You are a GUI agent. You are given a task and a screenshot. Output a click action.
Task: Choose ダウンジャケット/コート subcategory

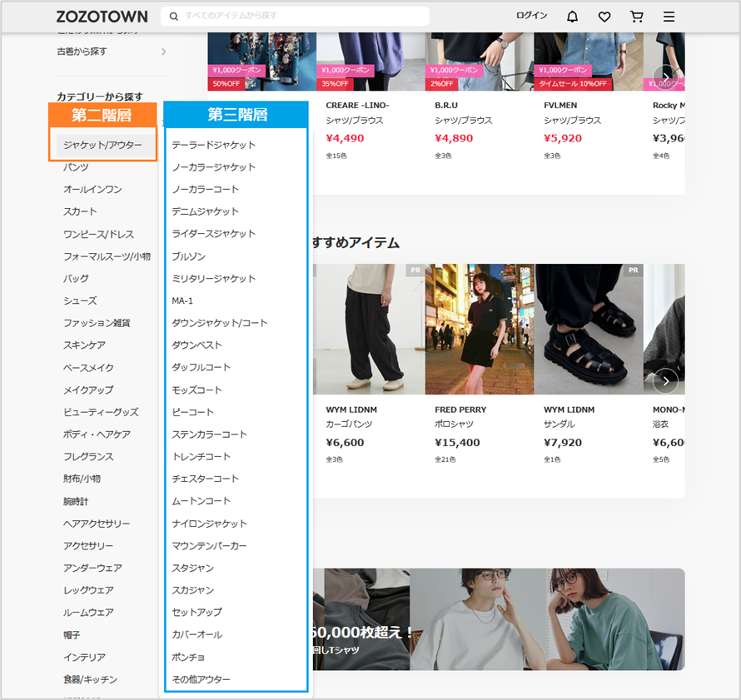coord(220,323)
